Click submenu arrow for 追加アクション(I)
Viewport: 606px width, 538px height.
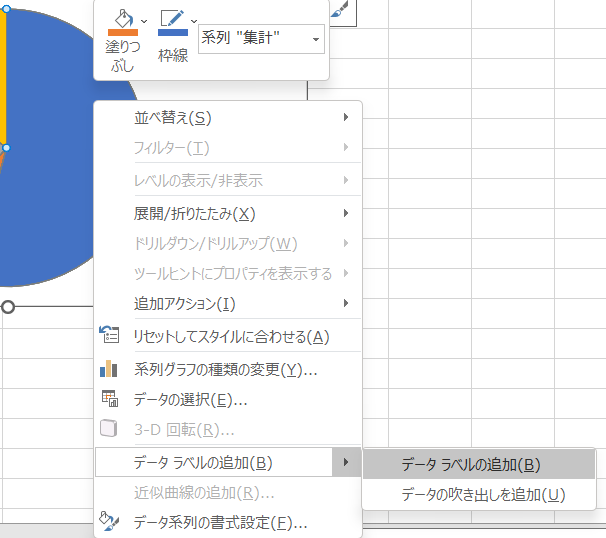346,303
